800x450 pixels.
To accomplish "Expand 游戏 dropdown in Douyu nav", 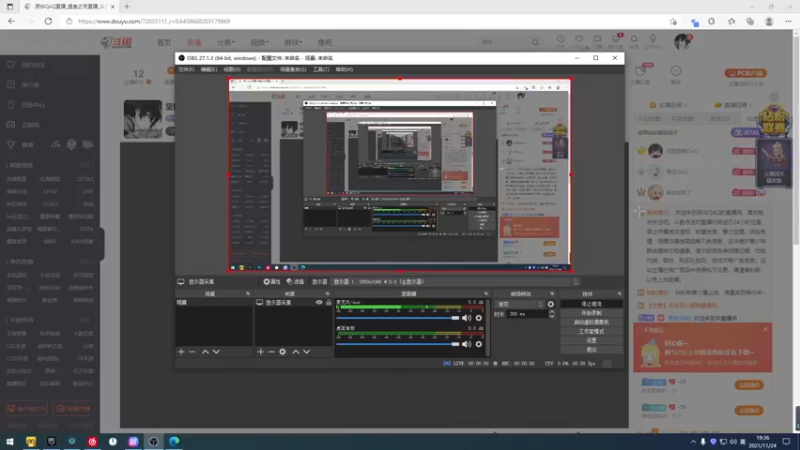I will pyautogui.click(x=293, y=42).
